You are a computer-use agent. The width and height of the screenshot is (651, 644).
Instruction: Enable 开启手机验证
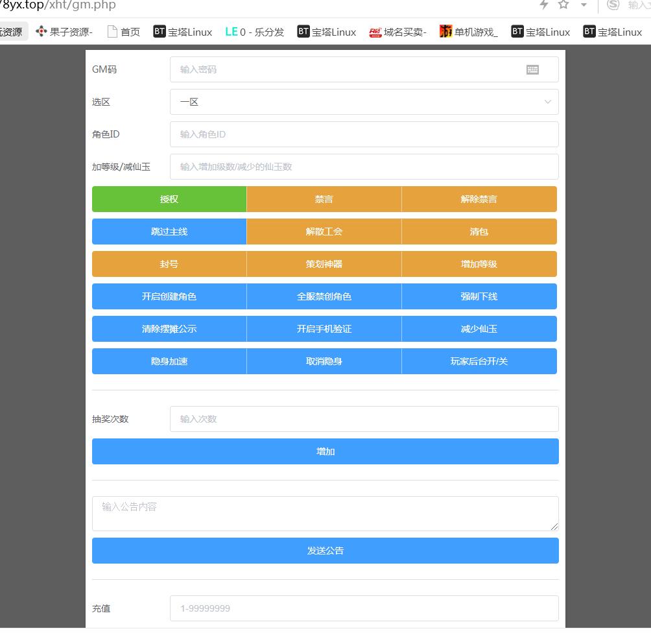pyautogui.click(x=324, y=329)
